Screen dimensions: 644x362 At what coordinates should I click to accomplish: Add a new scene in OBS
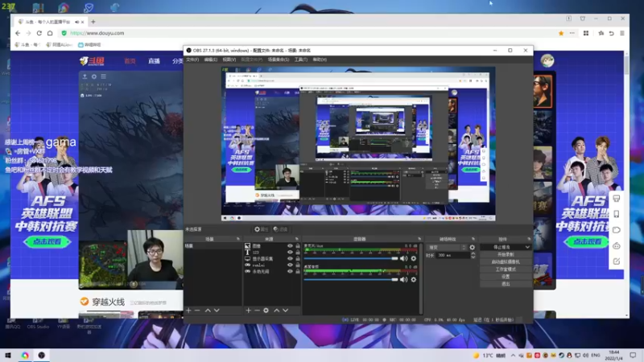point(188,311)
